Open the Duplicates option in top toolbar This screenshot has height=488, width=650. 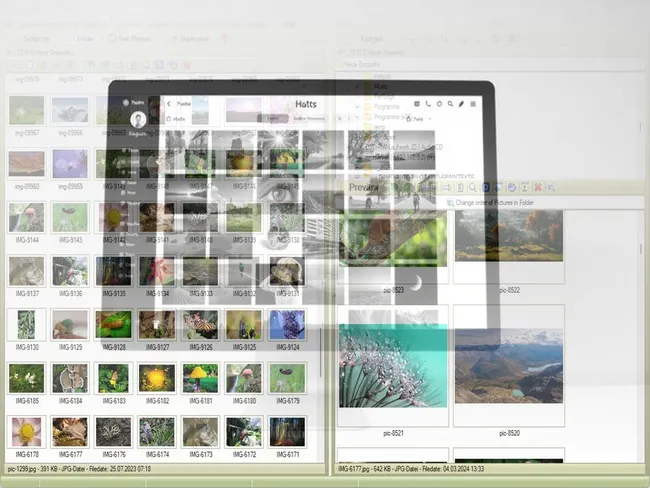tap(190, 39)
